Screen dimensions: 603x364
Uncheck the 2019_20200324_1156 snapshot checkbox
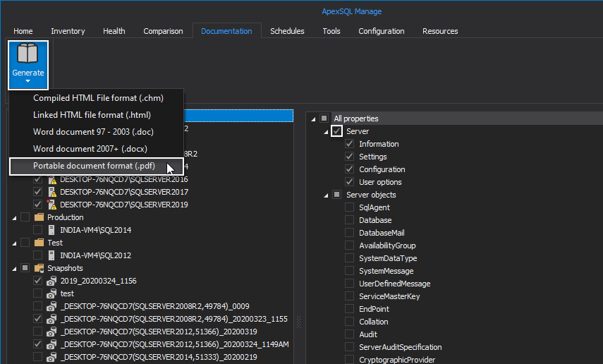(x=37, y=281)
